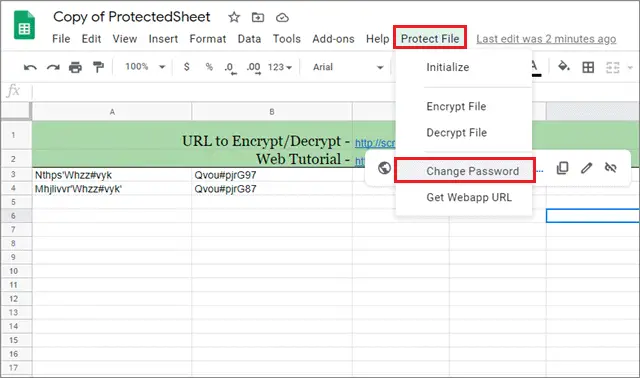Expand the merge cells dropdown arrow

[630, 67]
